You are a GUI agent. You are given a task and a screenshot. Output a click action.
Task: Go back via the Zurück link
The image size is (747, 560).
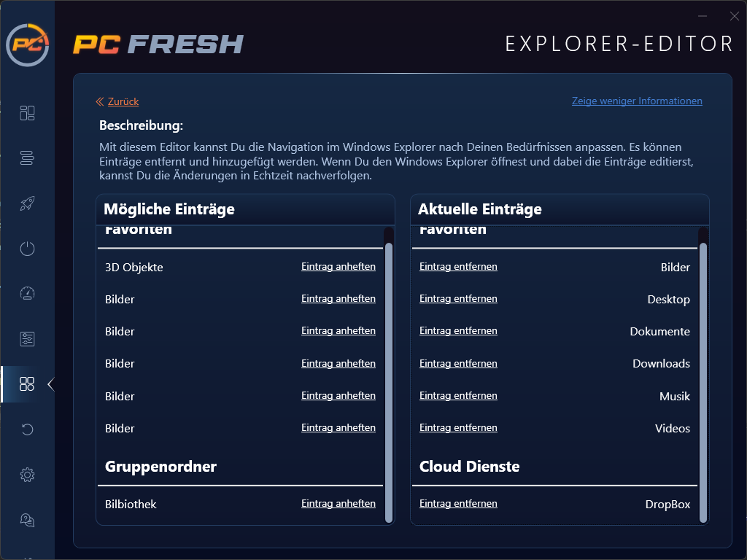tap(123, 101)
